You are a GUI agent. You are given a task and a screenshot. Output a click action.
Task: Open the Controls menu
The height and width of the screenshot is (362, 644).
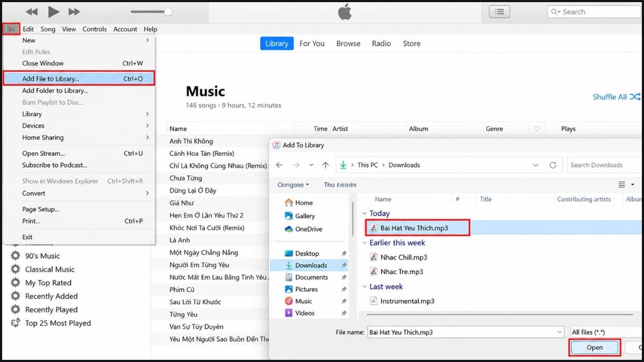94,29
